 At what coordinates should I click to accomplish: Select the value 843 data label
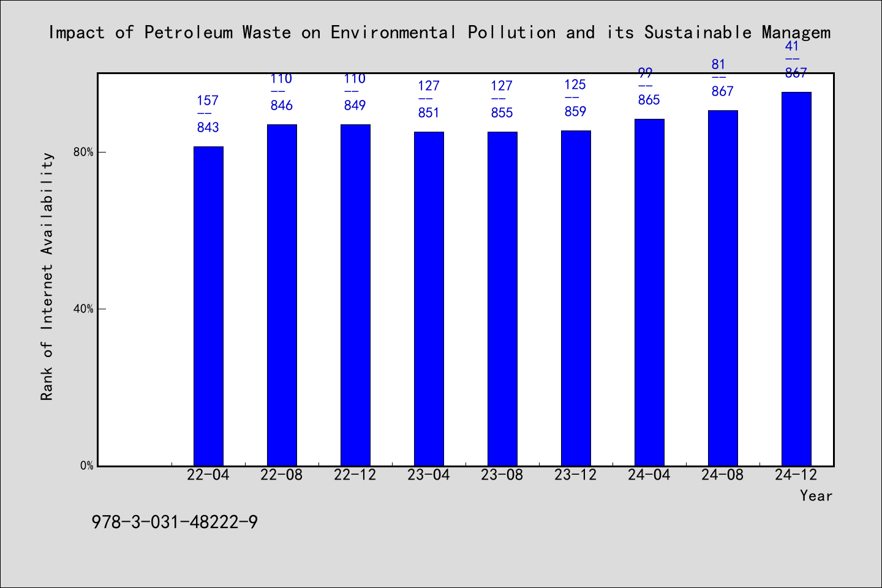pos(208,127)
